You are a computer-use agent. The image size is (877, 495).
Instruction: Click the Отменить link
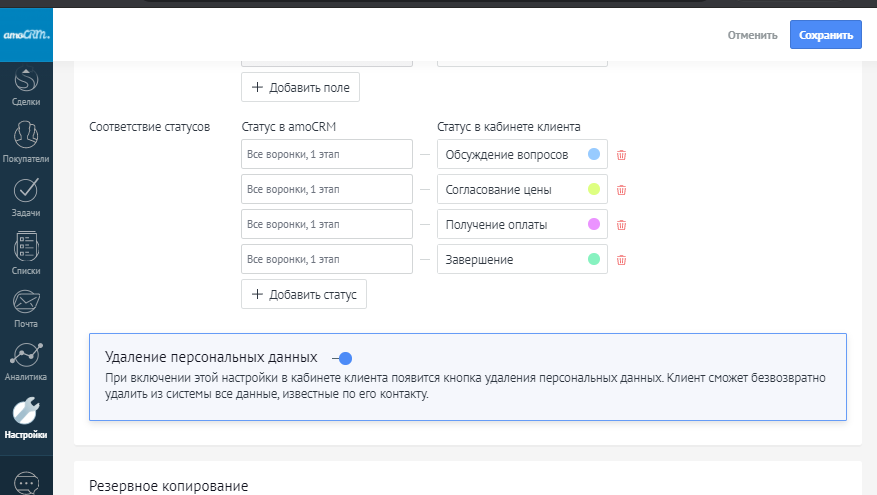pyautogui.click(x=752, y=35)
